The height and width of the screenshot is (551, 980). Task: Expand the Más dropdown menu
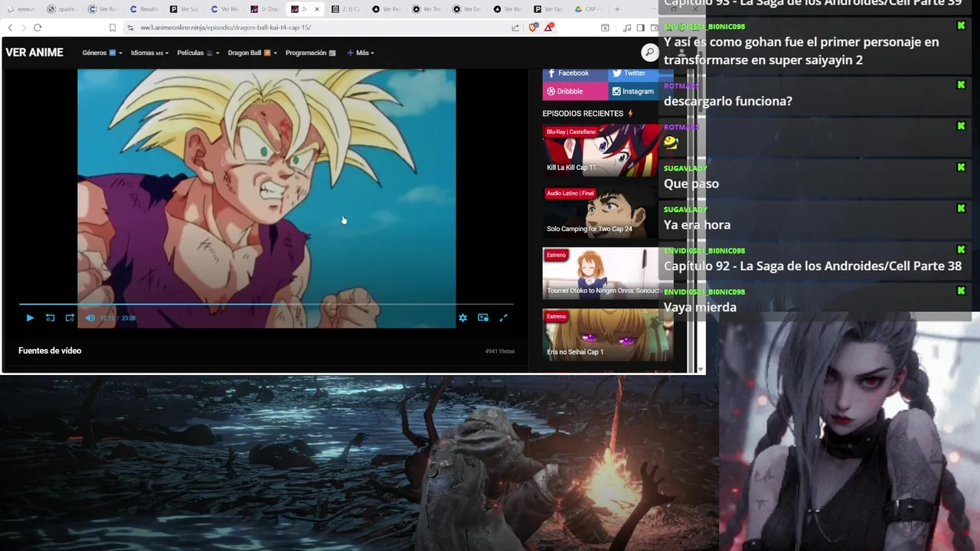(361, 53)
